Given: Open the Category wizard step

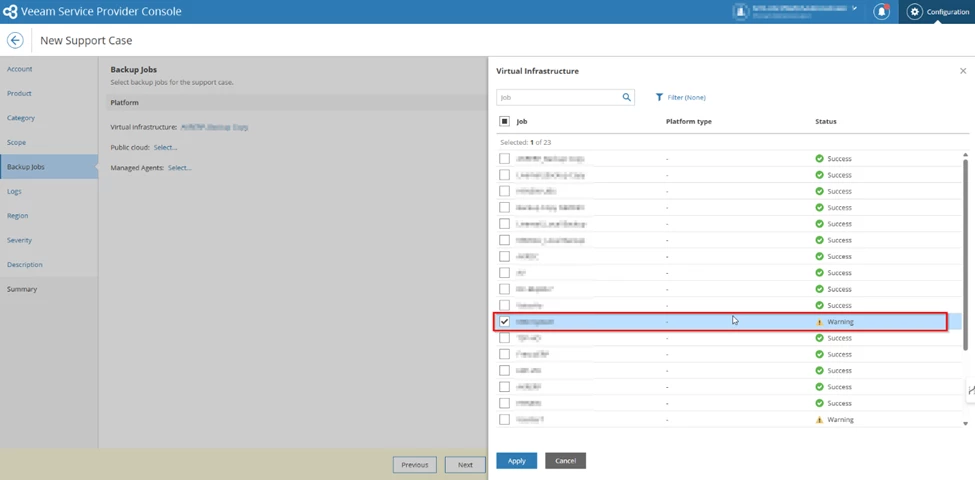Looking at the screenshot, I should (21, 118).
